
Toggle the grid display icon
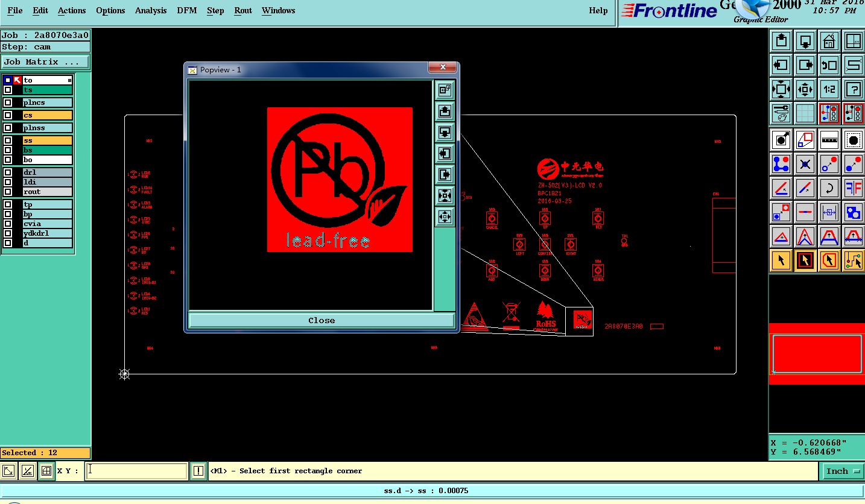(x=805, y=113)
